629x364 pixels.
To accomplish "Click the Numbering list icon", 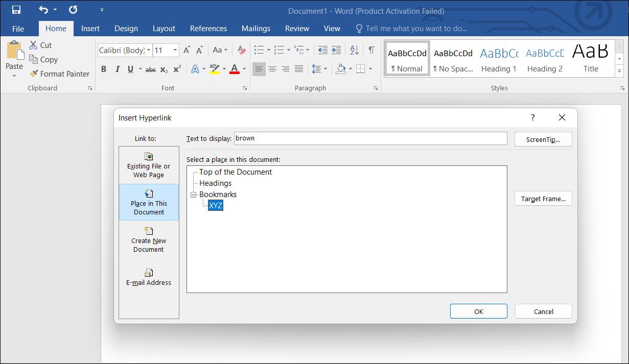I will point(279,50).
